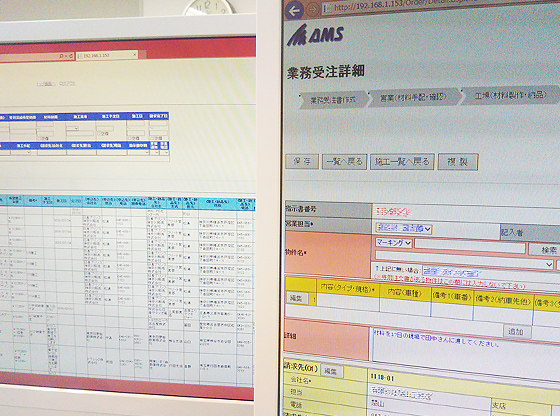Click the AMS logo
Viewport: 560px width, 416px height.
pyautogui.click(x=315, y=35)
